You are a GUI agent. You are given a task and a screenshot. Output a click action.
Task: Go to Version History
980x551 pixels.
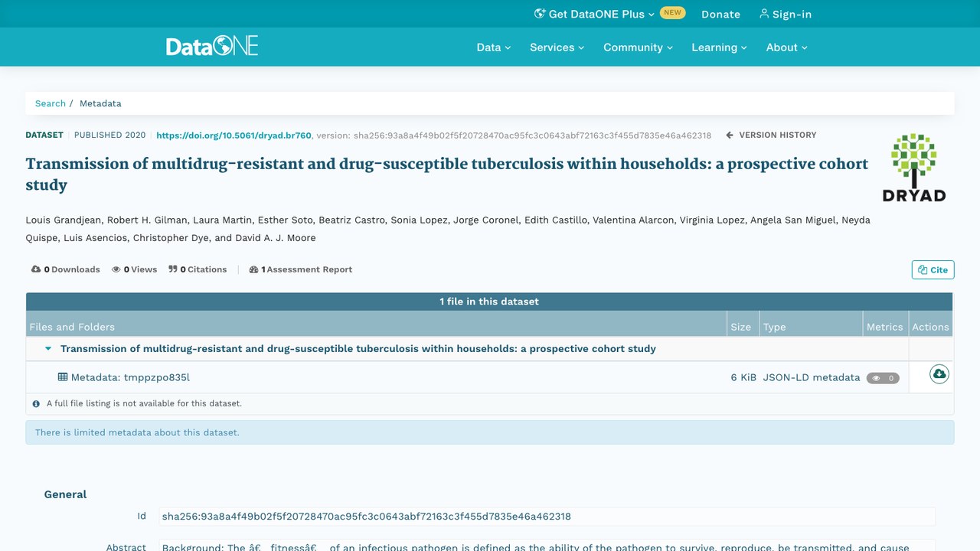click(771, 135)
